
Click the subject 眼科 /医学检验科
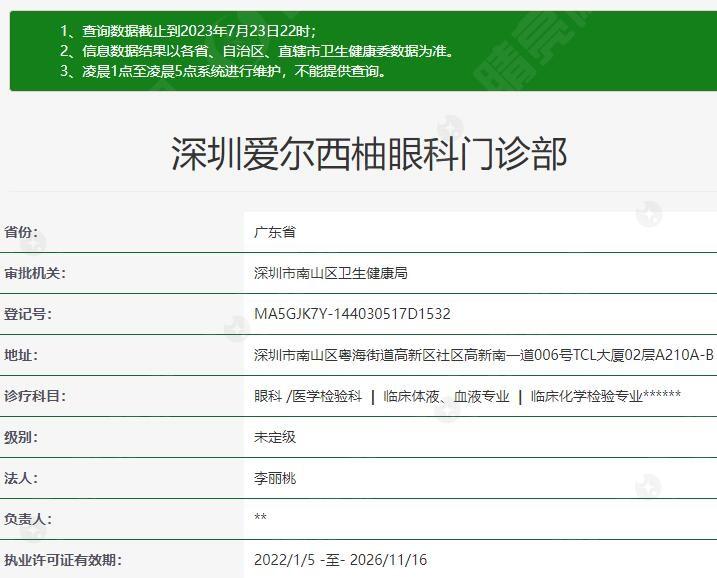[x=308, y=396]
